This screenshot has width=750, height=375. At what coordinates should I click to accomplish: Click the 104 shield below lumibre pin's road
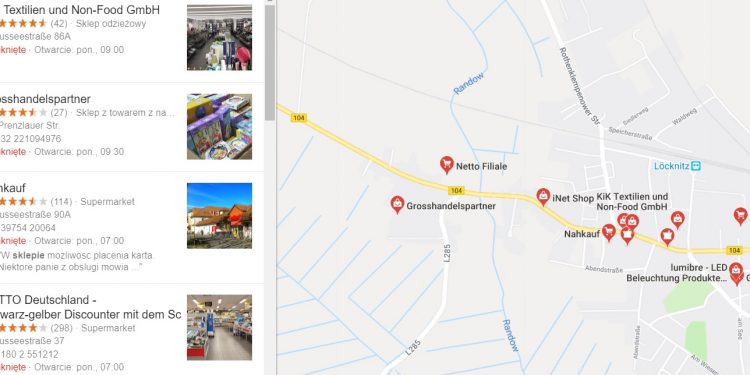pos(734,250)
